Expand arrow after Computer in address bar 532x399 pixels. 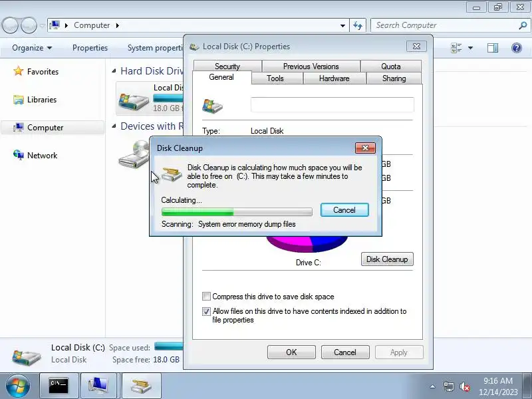click(117, 25)
